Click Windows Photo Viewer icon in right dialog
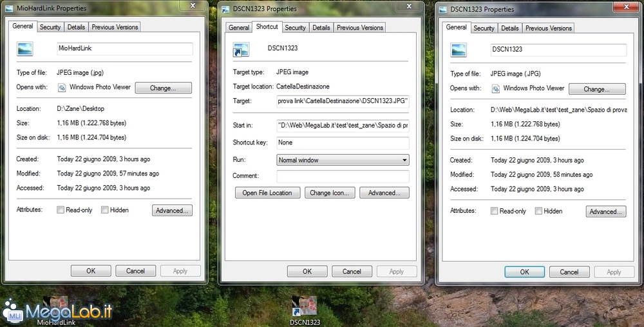Screen dimensions: 644x327 [x=496, y=88]
